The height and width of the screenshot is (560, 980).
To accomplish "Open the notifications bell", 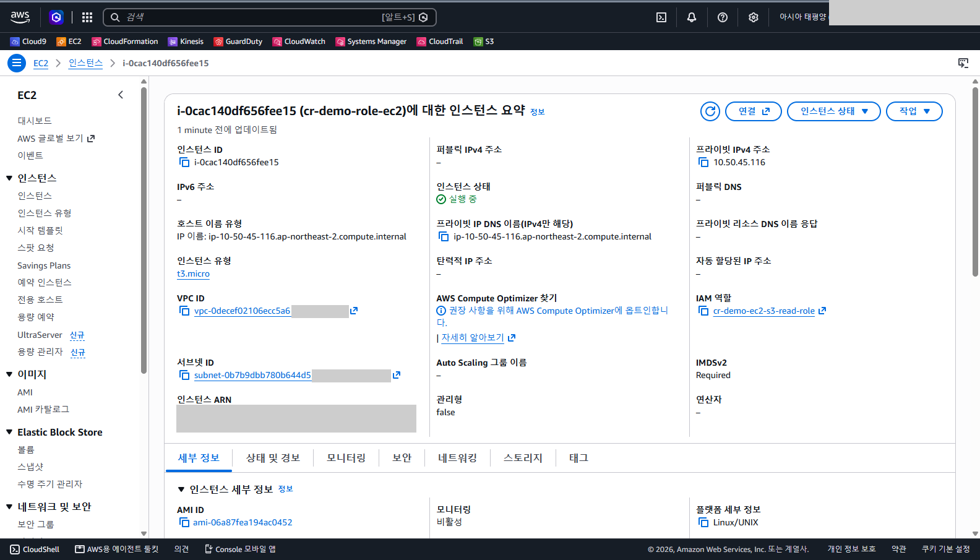I will click(692, 17).
